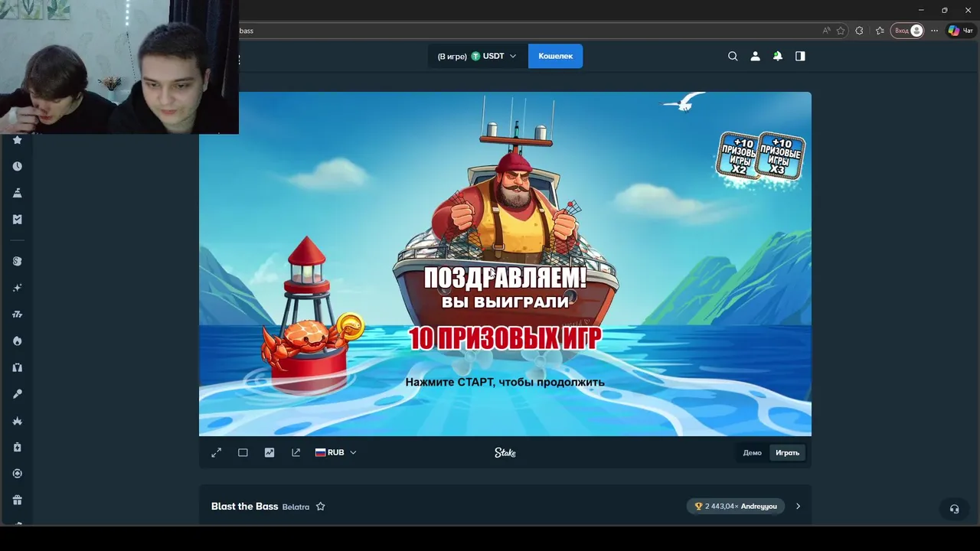Click the Stake logo below game

pyautogui.click(x=505, y=452)
